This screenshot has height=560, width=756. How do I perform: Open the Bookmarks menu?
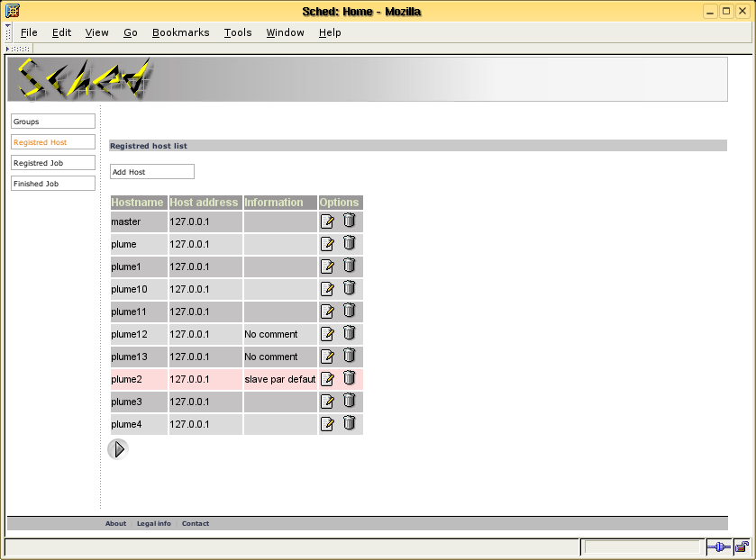click(x=180, y=32)
